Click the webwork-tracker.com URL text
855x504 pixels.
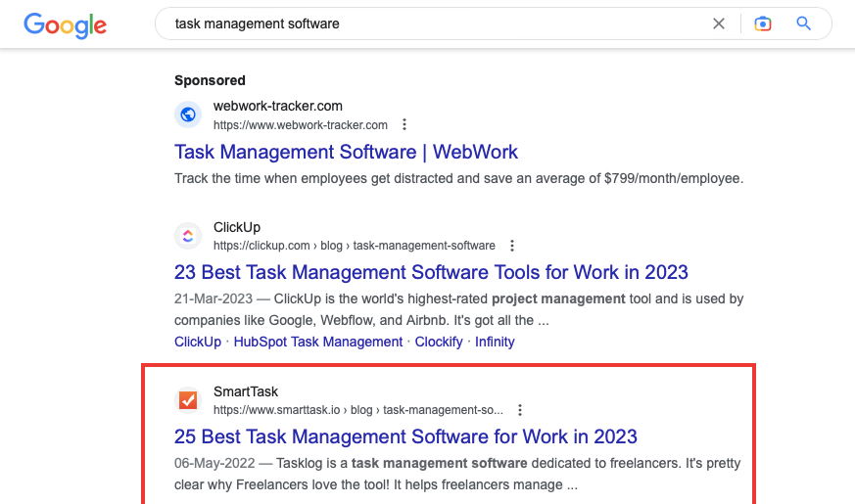coord(301,125)
